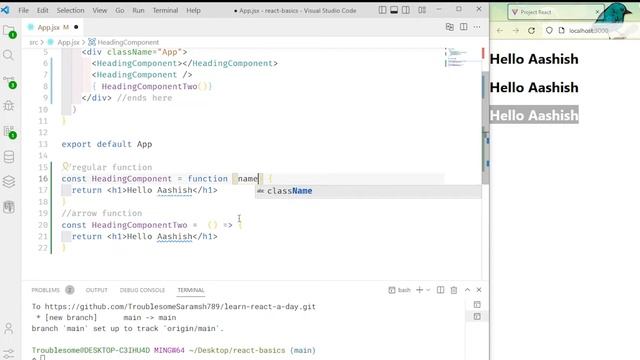640x360 pixels.
Task: Open the Explorer view in activity bar
Action: pos(9,31)
